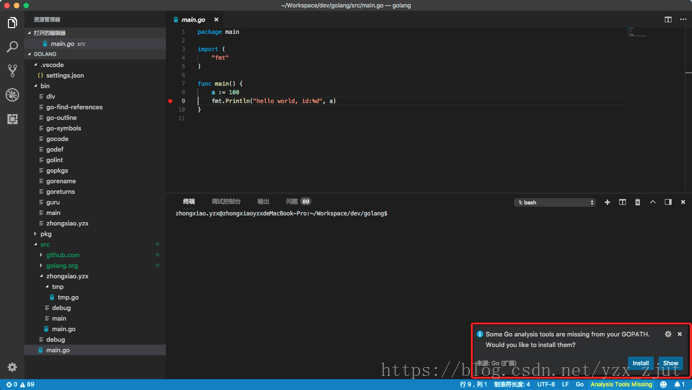Viewport: 692px width, 390px height.
Task: Open the Search view in activity bar
Action: [x=12, y=46]
